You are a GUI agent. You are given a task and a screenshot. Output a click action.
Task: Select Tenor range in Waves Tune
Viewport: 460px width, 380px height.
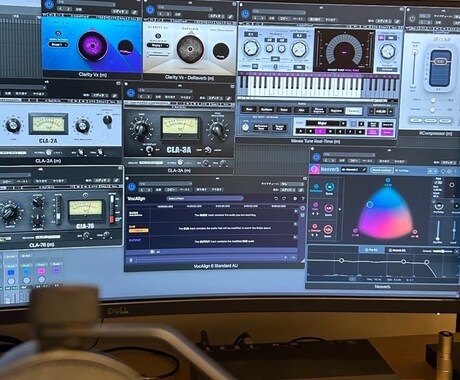point(284,110)
